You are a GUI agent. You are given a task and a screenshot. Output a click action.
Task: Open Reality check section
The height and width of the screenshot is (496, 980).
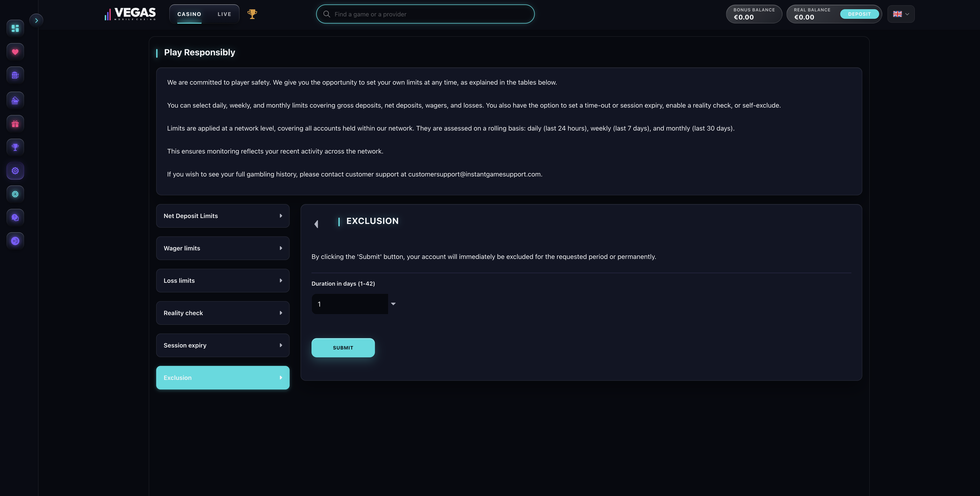[223, 313]
